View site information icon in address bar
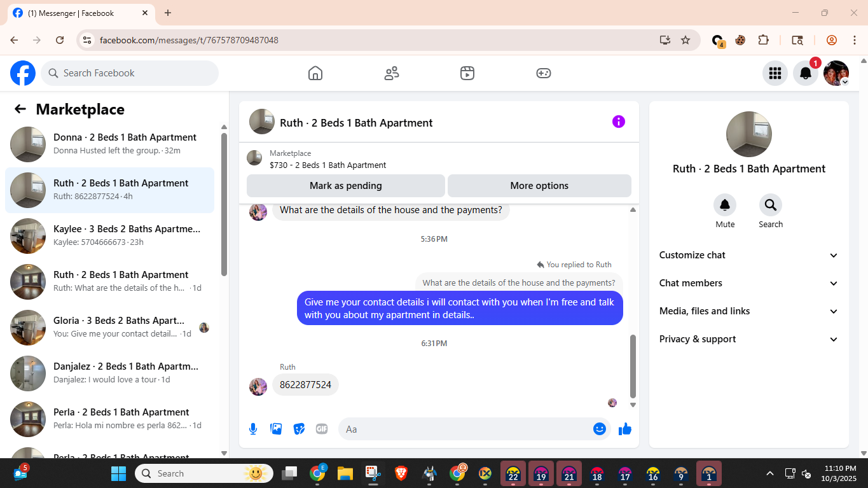Screen dimensions: 868x488 (x=88, y=40)
